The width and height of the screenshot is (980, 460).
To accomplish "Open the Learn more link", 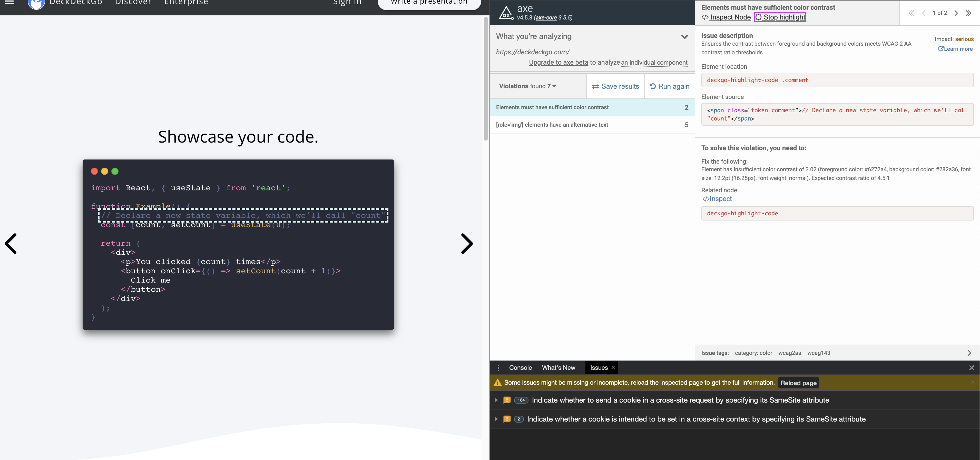I will [x=955, y=49].
